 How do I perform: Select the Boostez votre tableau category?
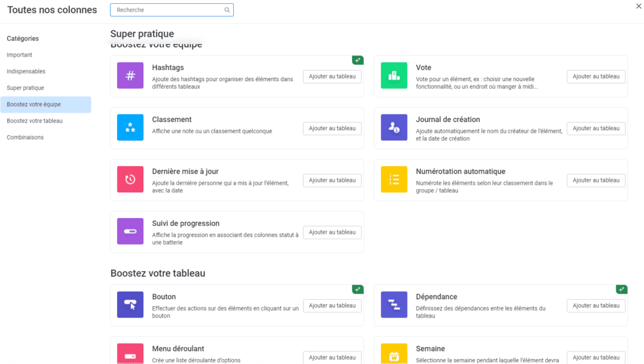point(35,121)
